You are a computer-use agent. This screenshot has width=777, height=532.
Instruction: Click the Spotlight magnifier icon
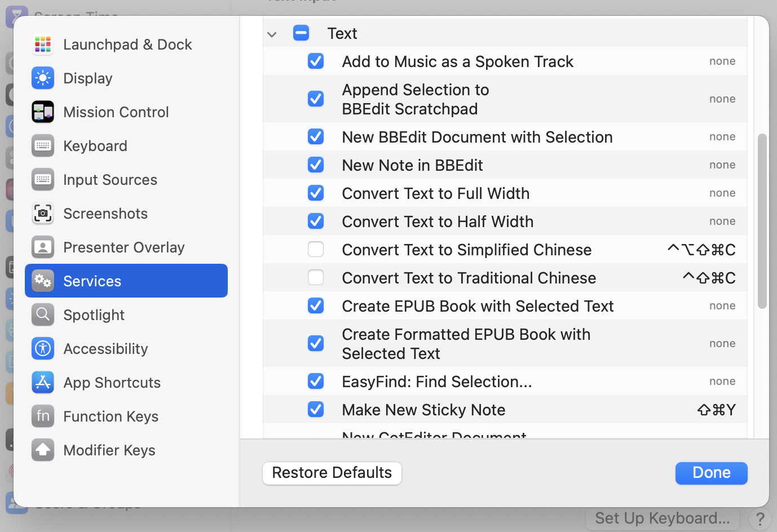(x=43, y=315)
